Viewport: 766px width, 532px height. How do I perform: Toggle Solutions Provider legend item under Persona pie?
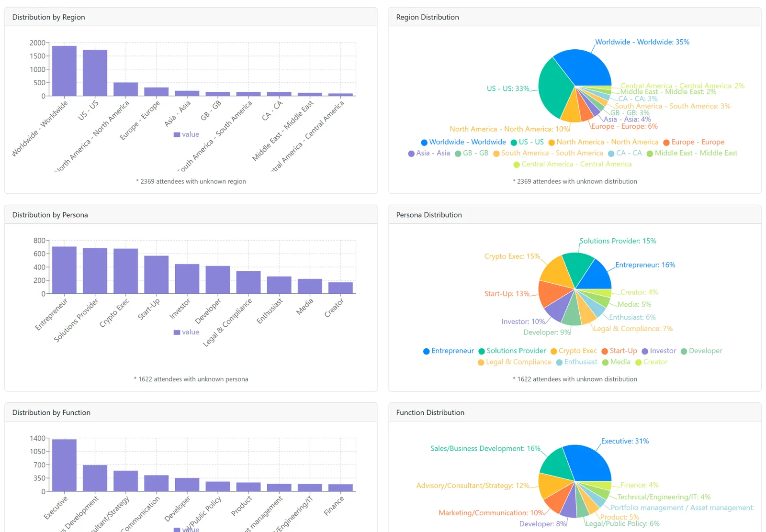pos(512,351)
